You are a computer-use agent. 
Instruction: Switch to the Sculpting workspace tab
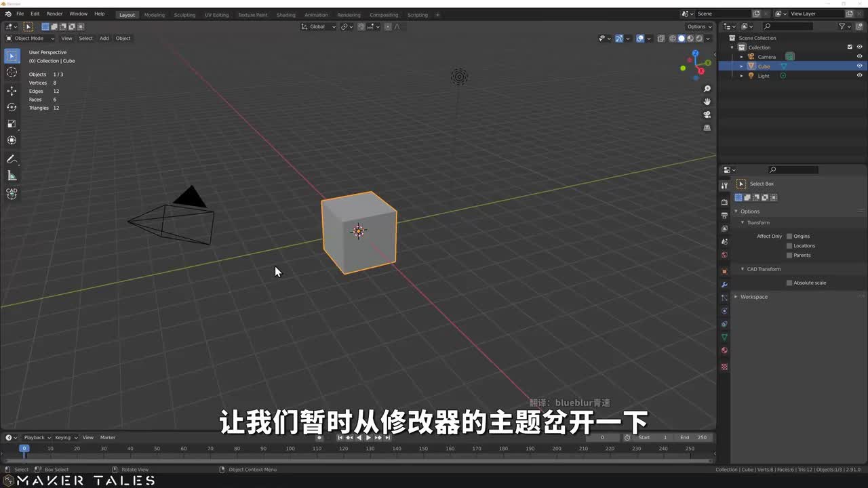point(184,15)
